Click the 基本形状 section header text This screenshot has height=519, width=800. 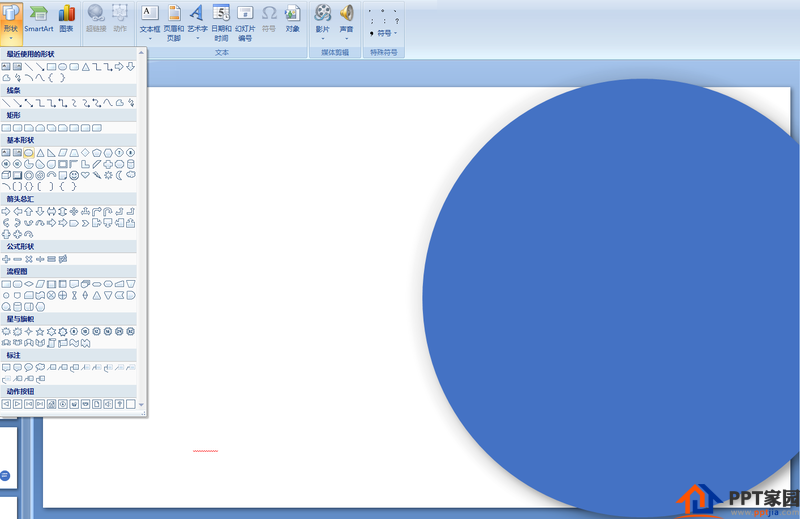tap(20, 140)
